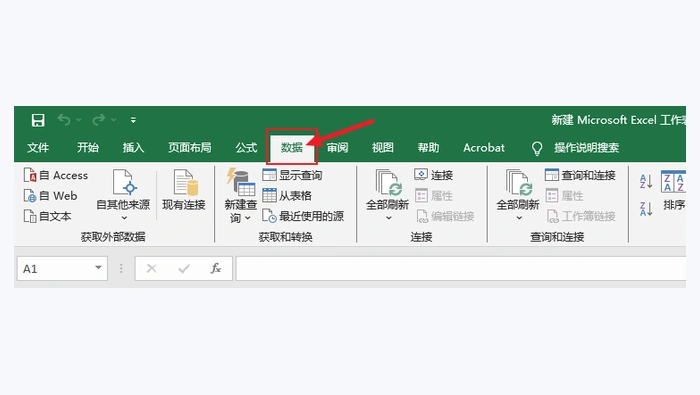This screenshot has width=700, height=395.
Task: Click 全部刷新 icon in 查询和连接 group
Action: [x=519, y=182]
